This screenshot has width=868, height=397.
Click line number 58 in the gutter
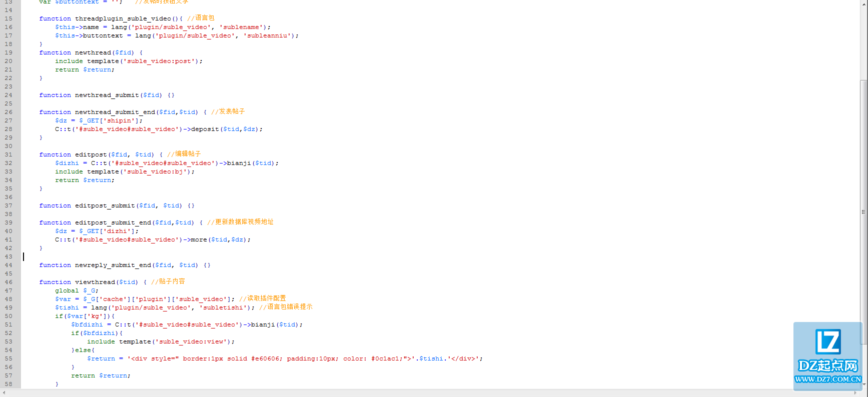pyautogui.click(x=9, y=384)
